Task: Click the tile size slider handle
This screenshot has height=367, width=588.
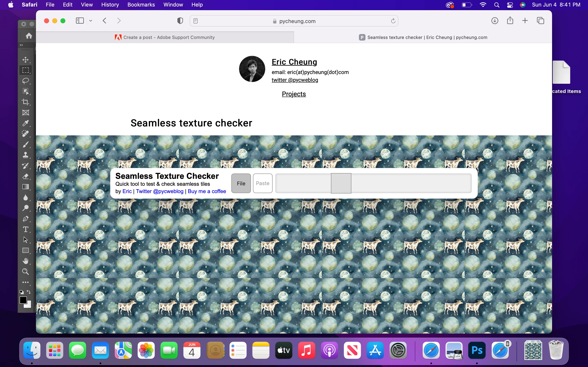Action: click(341, 183)
